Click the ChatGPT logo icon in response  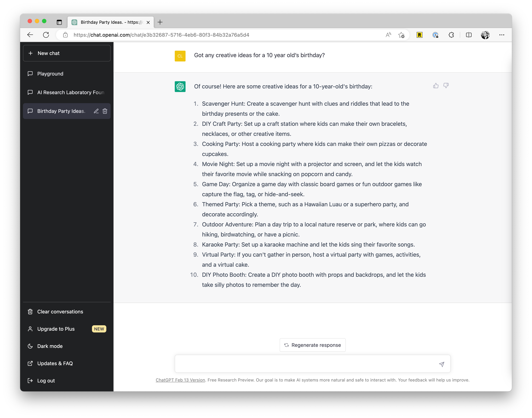coord(180,86)
